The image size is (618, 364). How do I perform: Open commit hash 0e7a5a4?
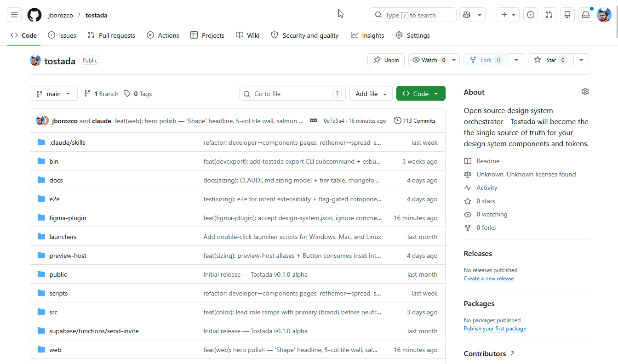click(334, 121)
